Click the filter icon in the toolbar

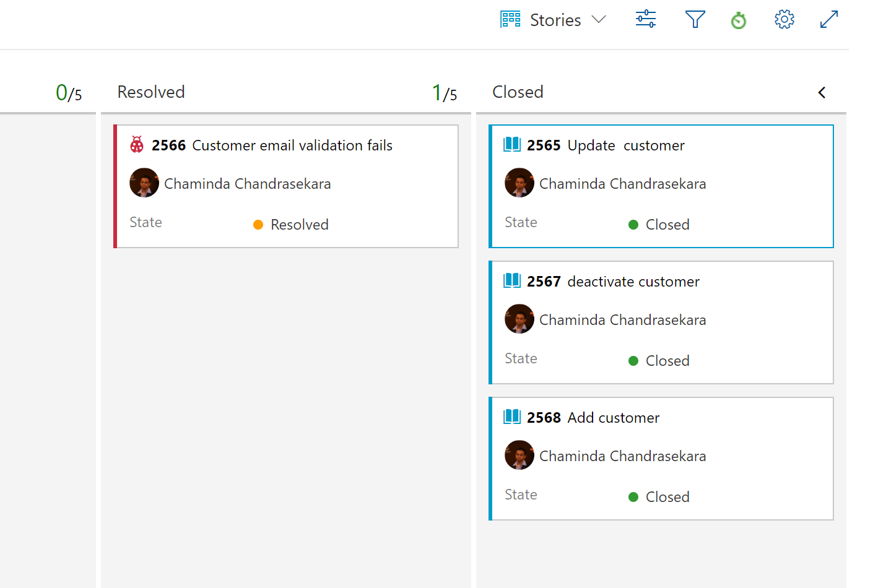(695, 19)
